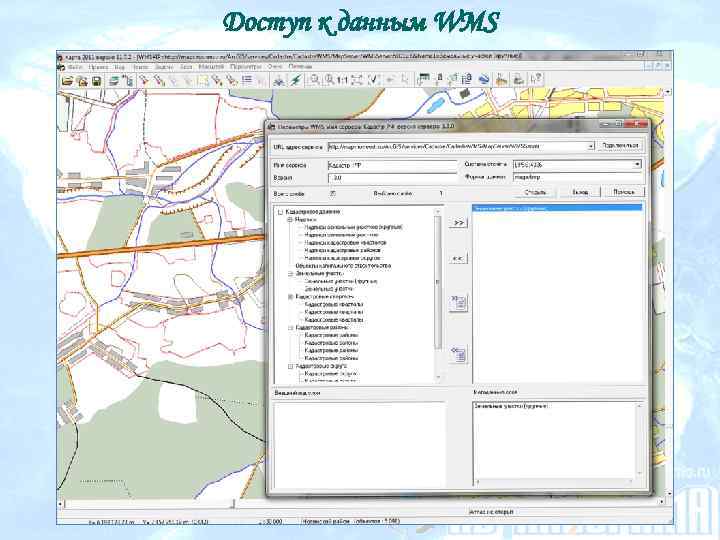Image resolution: width=720 pixels, height=540 pixels.
Task: Select Объекты капитального строительства in the layer tree
Action: click(343, 266)
